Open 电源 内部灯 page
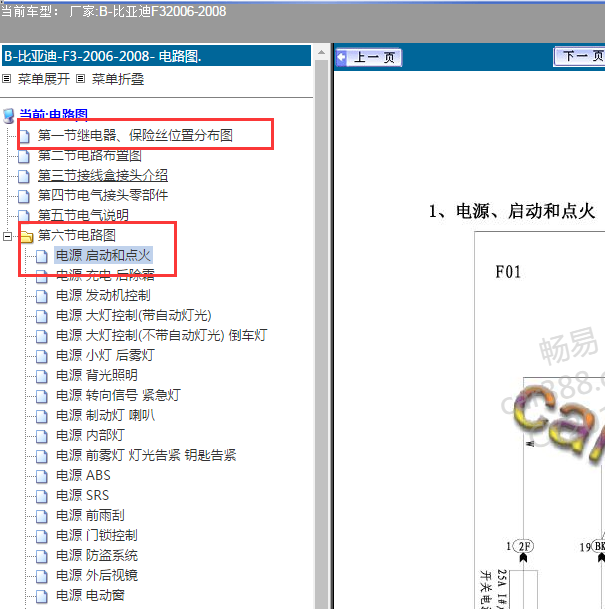The height and width of the screenshot is (609, 605). point(90,435)
